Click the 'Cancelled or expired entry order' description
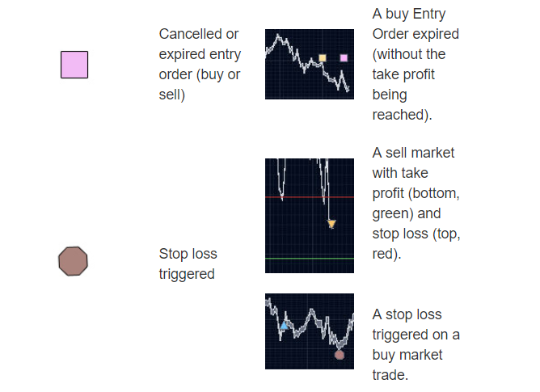This screenshot has height=392, width=540. click(200, 65)
